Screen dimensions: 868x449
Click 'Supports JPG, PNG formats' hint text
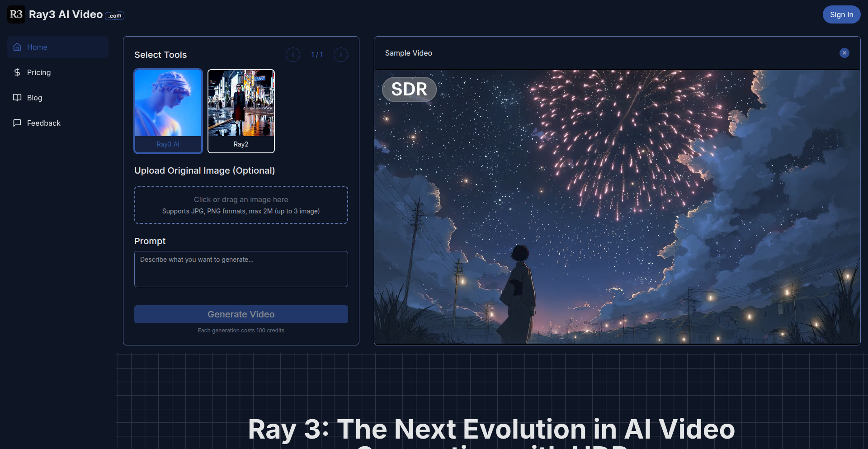pos(241,211)
